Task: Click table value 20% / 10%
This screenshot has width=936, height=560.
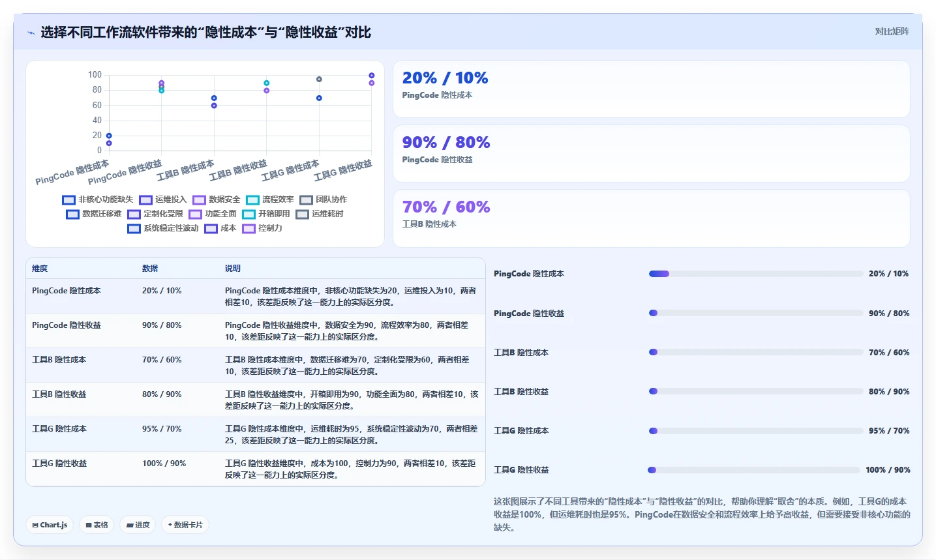Action: [x=162, y=291]
